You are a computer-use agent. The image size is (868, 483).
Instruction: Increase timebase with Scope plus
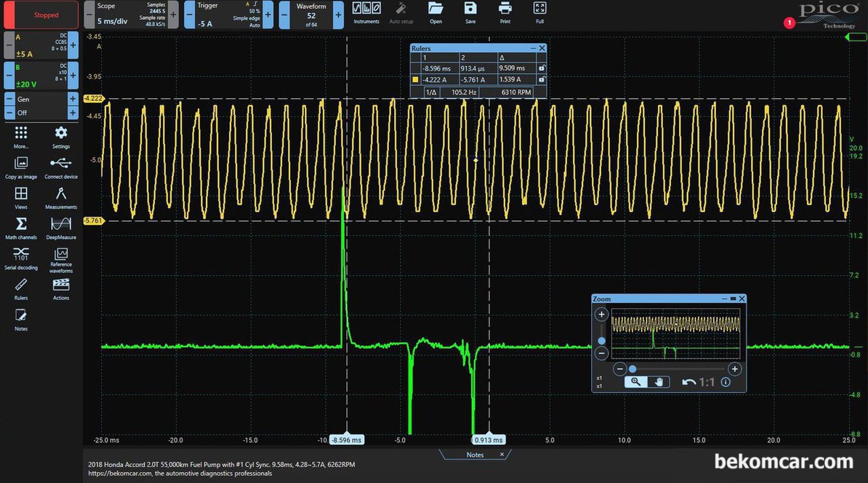[x=173, y=15]
